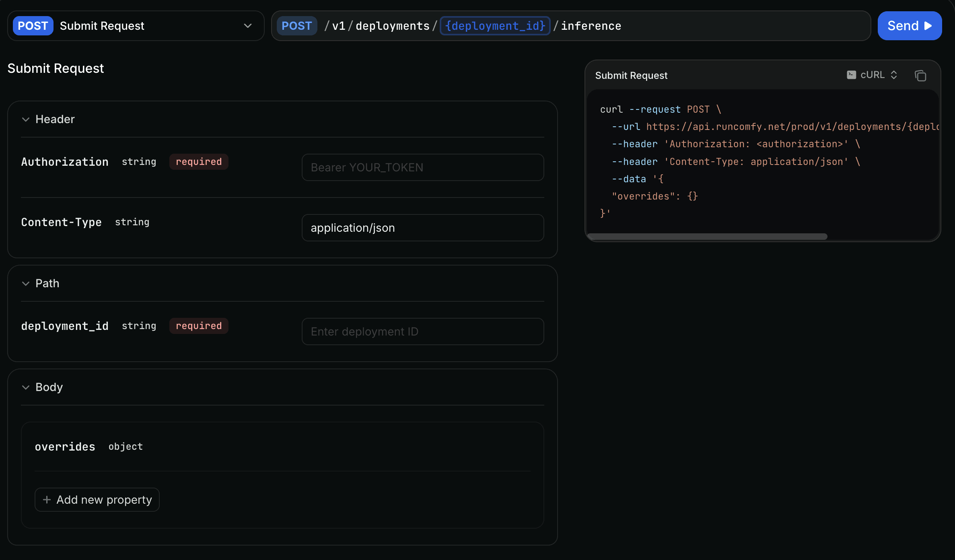
Task: Click the plus icon in Add new property
Action: (x=47, y=500)
